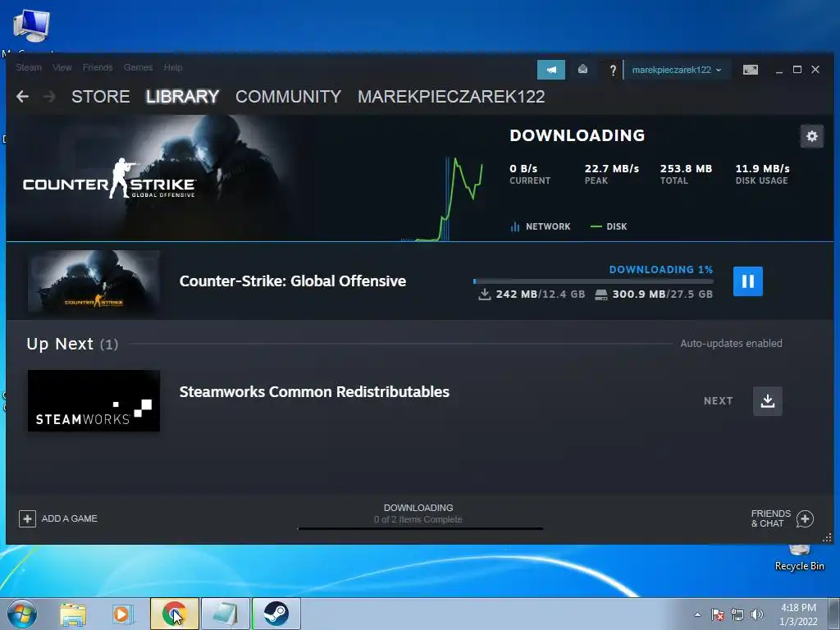Image resolution: width=840 pixels, height=630 pixels.
Task: Click the download throughput graph
Action: pos(442,199)
